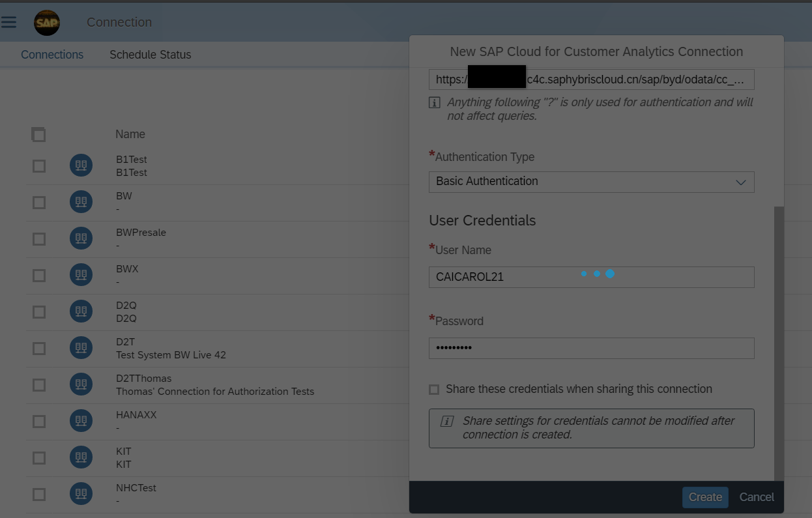The height and width of the screenshot is (518, 812).
Task: Click the User Name input field
Action: tap(591, 277)
